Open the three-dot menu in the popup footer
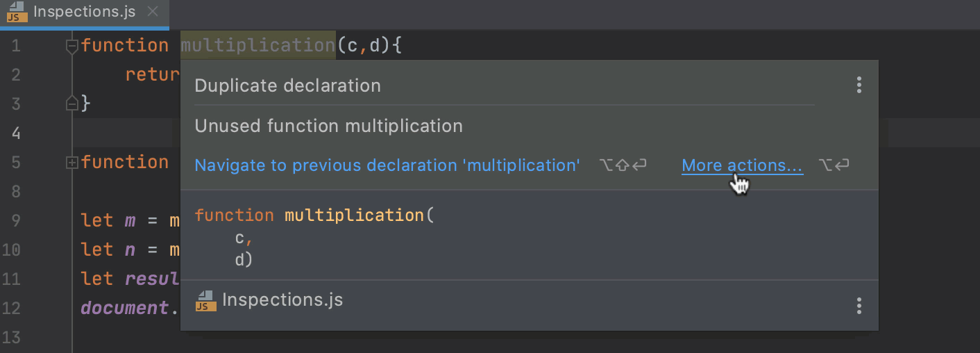The width and height of the screenshot is (980, 353). coord(859,306)
